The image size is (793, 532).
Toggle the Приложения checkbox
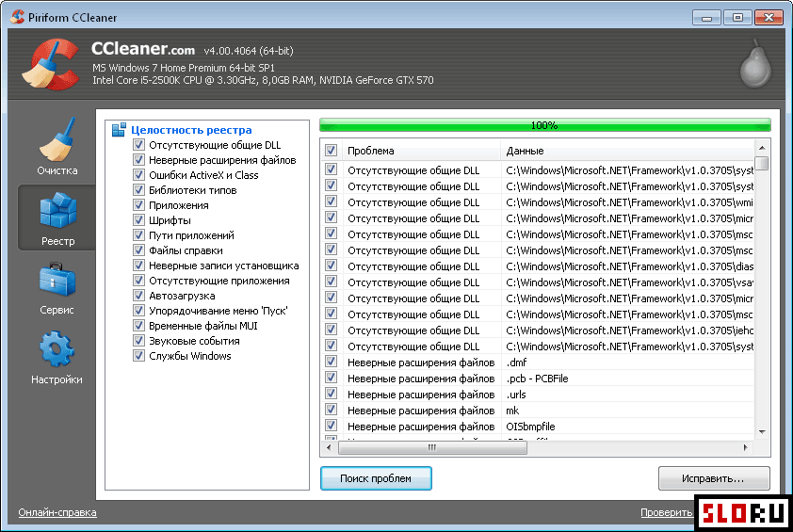point(138,205)
